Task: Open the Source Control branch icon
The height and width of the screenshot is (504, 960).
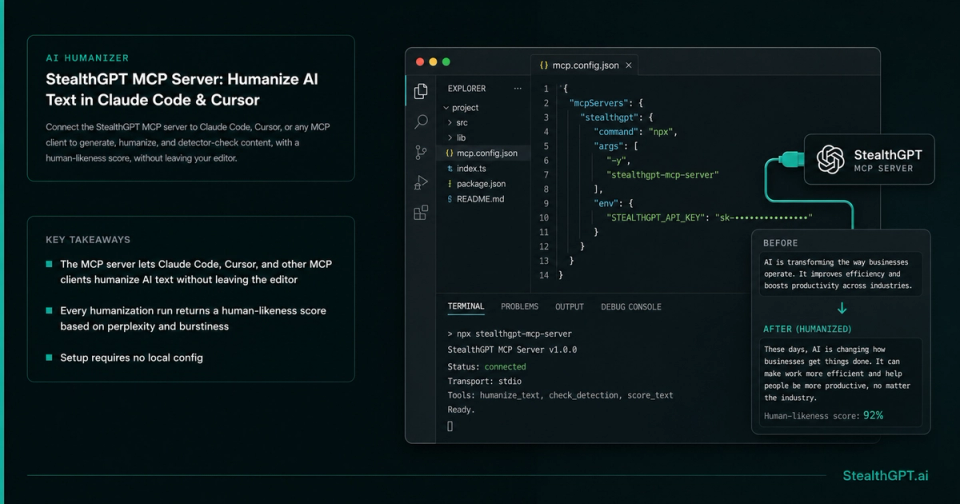Action: coord(421,152)
